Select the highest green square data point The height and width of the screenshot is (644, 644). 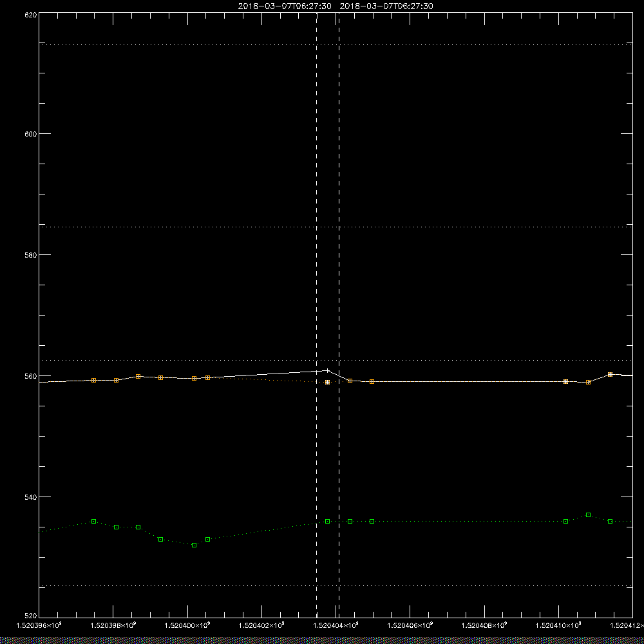click(x=588, y=515)
